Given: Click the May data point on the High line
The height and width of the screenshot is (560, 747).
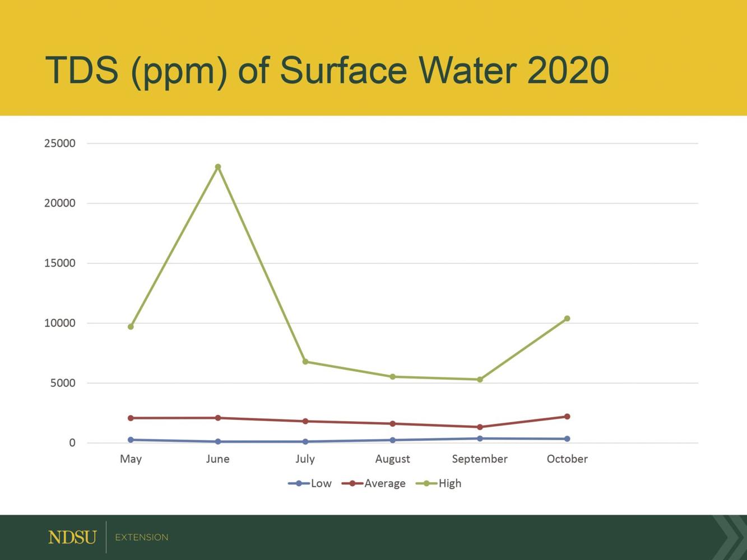Looking at the screenshot, I should [x=131, y=325].
